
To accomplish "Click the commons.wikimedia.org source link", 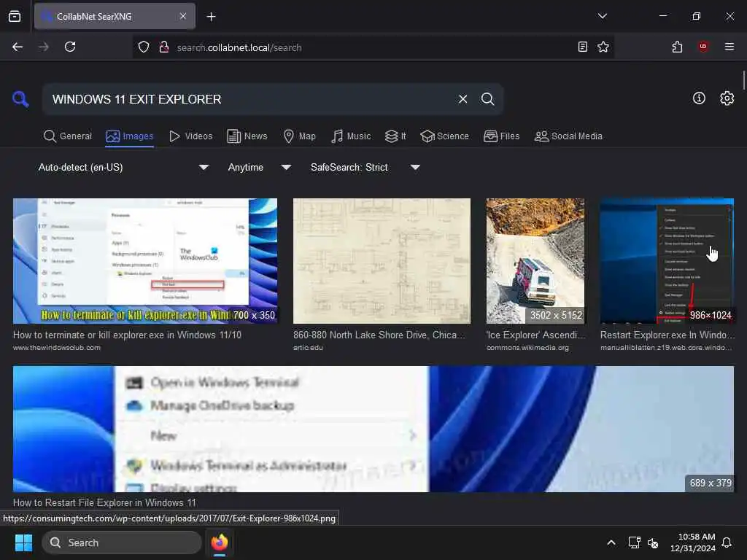I will (527, 348).
